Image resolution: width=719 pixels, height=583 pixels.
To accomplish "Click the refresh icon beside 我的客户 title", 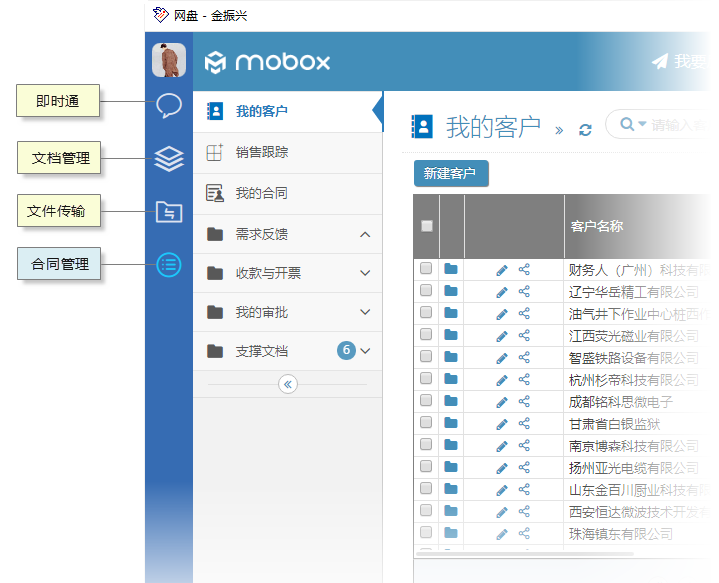I will [586, 130].
